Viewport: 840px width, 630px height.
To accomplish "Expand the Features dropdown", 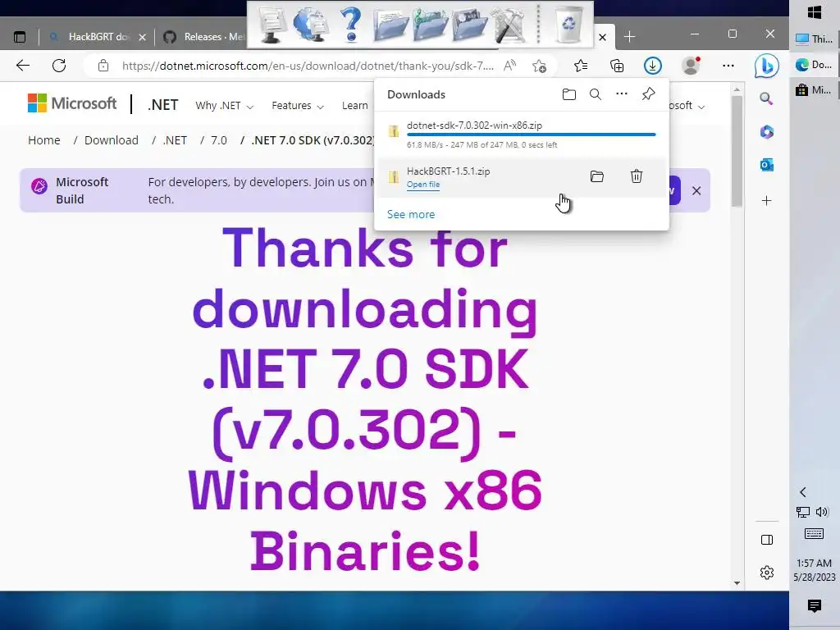I will click(x=297, y=106).
